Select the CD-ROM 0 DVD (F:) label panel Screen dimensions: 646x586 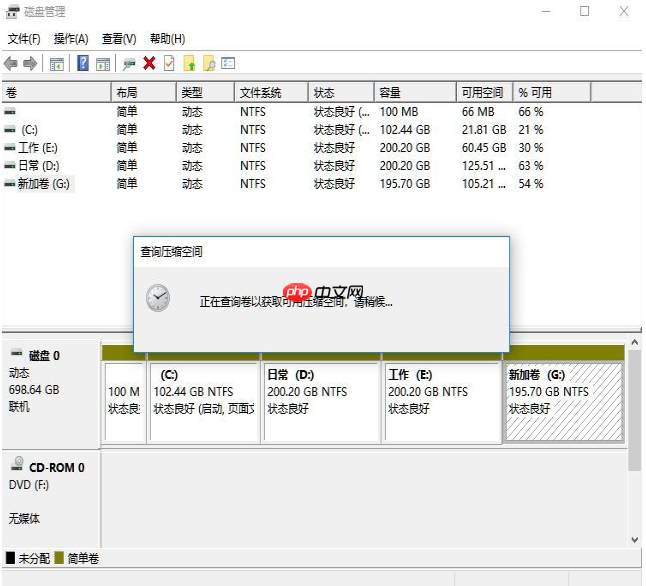pyautogui.click(x=51, y=499)
